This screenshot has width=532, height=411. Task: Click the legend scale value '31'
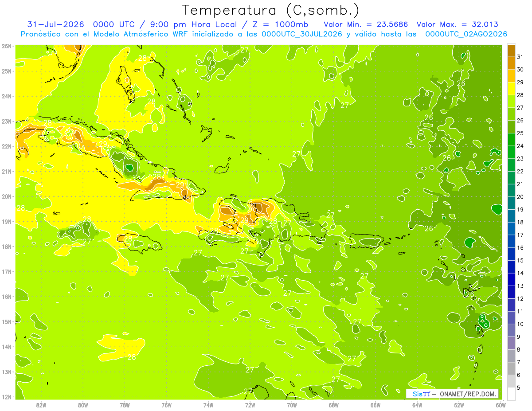[520, 57]
